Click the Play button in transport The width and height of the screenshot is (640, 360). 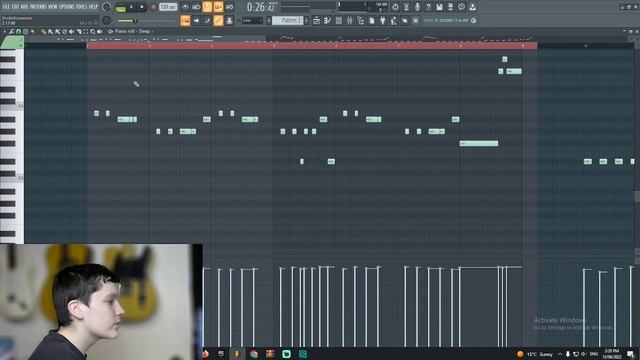[131, 7]
